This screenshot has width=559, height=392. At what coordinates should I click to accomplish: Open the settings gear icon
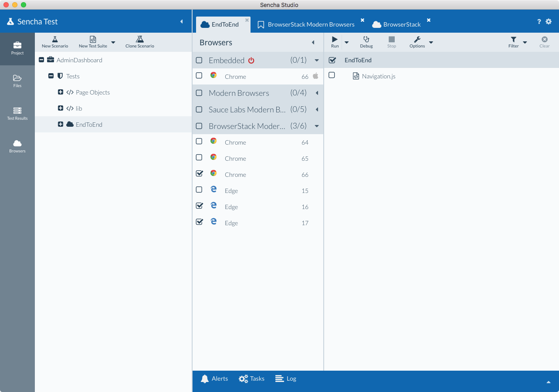549,21
